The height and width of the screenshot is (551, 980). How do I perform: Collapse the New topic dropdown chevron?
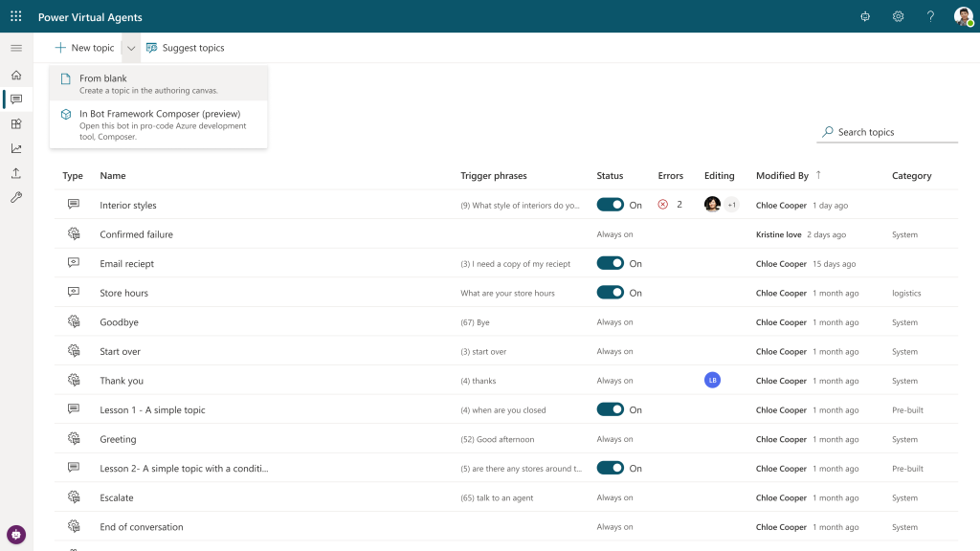click(131, 48)
